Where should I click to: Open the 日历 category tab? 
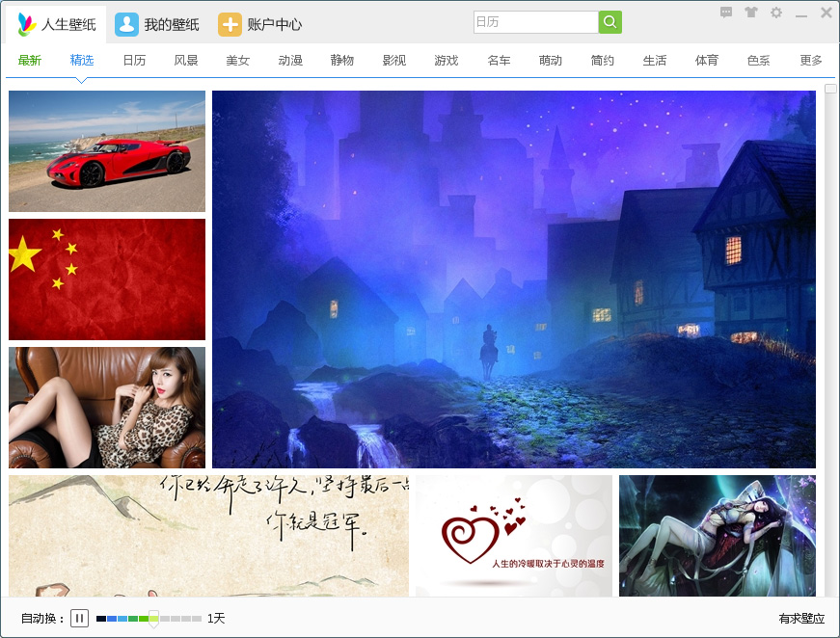pos(134,61)
